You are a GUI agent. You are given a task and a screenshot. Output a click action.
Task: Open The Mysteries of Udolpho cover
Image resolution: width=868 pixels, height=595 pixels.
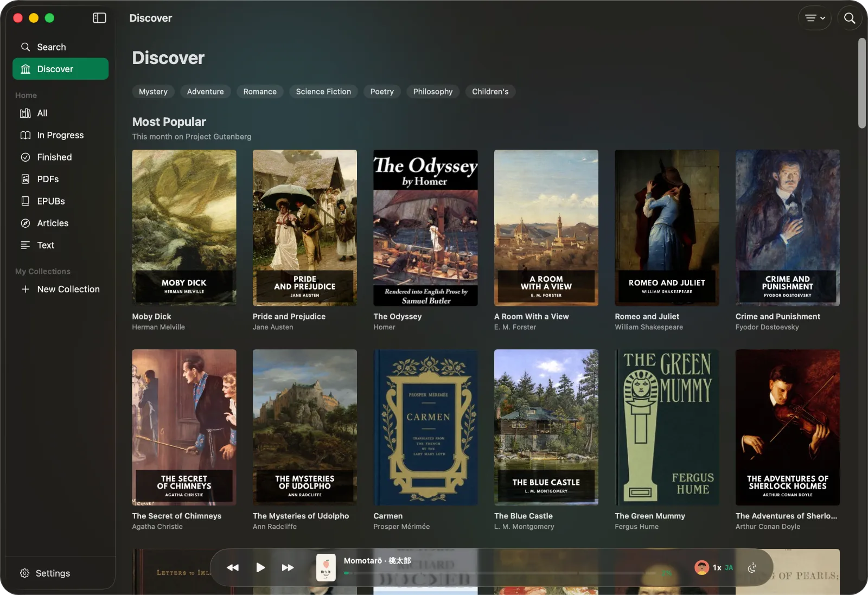pyautogui.click(x=305, y=427)
